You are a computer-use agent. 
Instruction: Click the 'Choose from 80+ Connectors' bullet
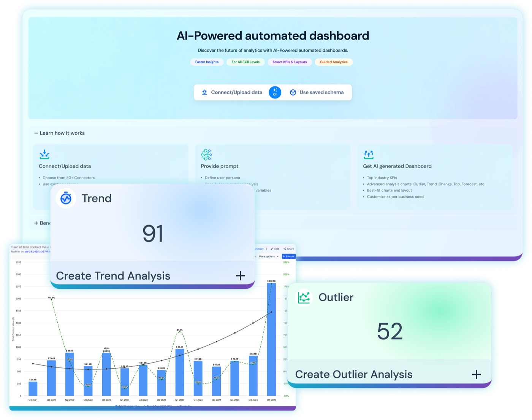click(x=68, y=178)
